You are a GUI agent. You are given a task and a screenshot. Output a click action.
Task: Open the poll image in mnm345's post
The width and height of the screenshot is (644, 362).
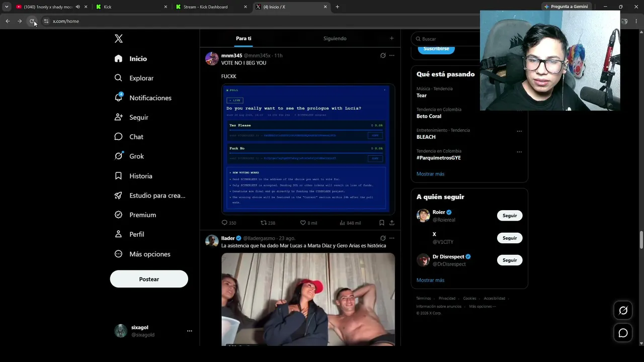coord(308,149)
